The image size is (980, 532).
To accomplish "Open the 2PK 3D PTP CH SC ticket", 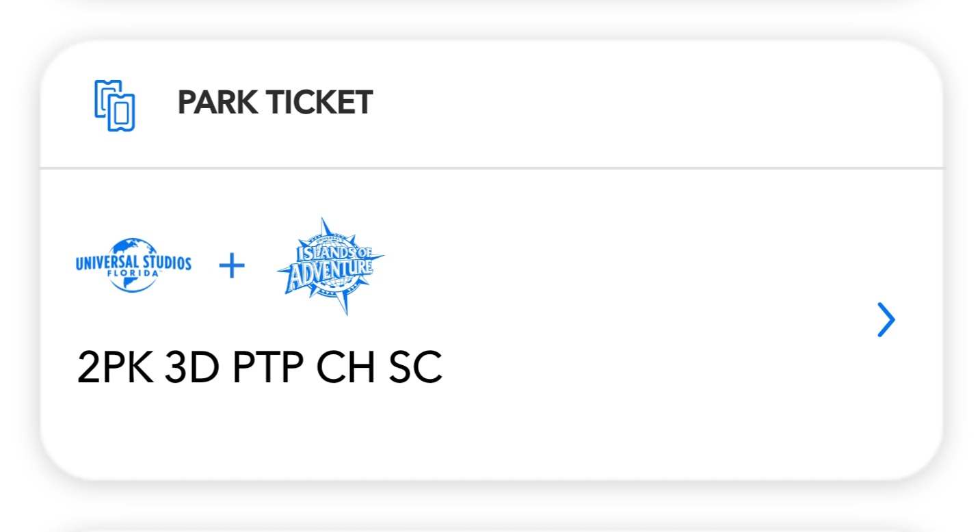I will click(259, 367).
